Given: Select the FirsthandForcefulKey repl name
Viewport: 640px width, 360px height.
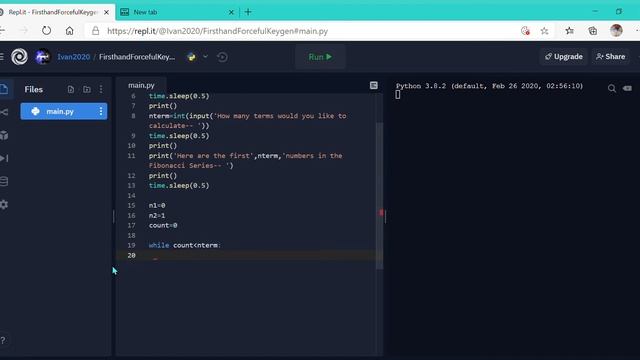Looking at the screenshot, I should point(137,57).
